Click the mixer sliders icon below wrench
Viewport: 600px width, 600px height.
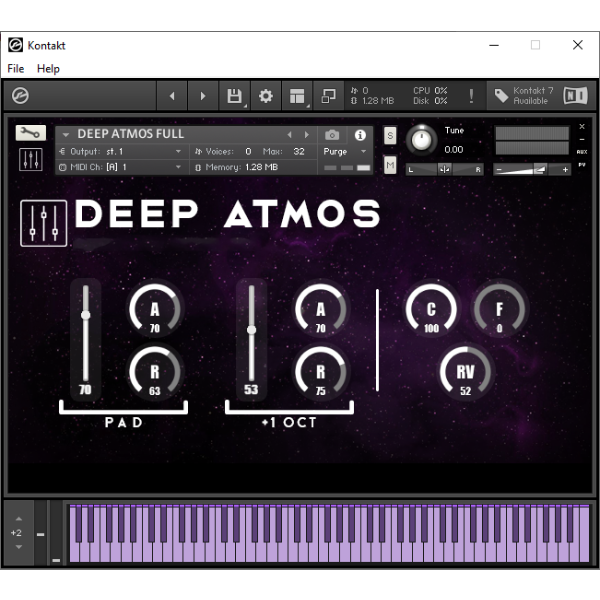click(31, 160)
